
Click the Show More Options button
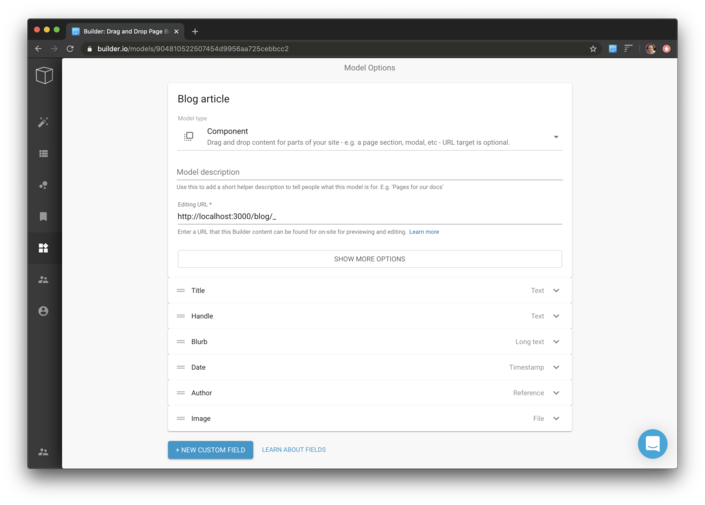pos(370,259)
